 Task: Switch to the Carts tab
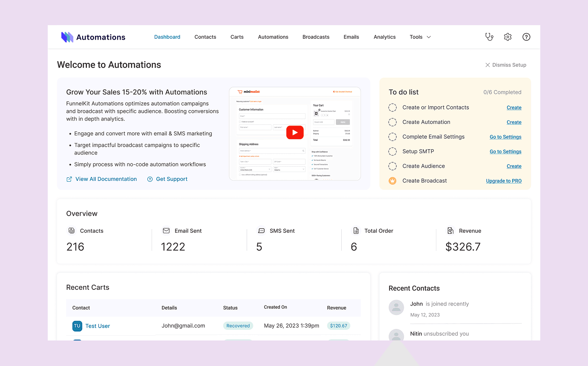tap(237, 37)
